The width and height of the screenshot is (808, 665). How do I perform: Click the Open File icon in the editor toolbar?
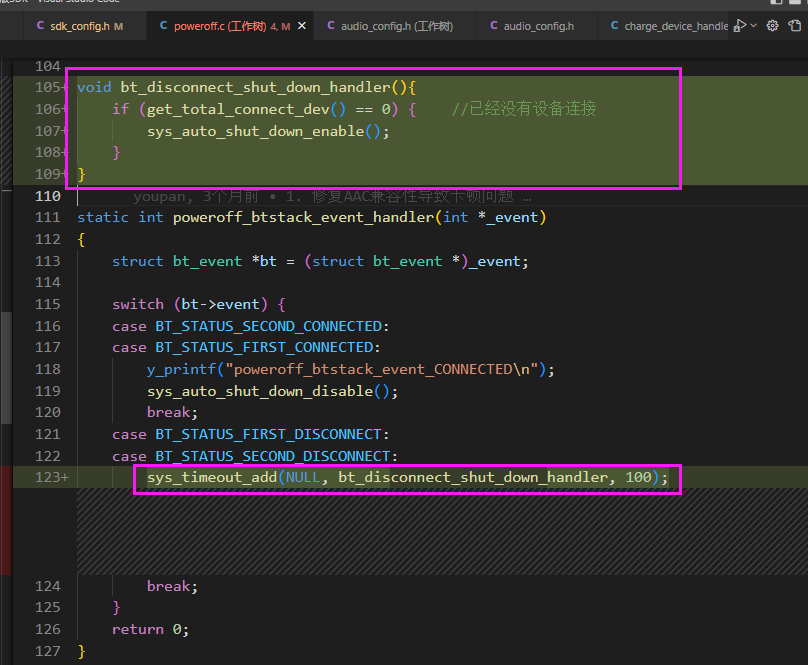tap(795, 25)
